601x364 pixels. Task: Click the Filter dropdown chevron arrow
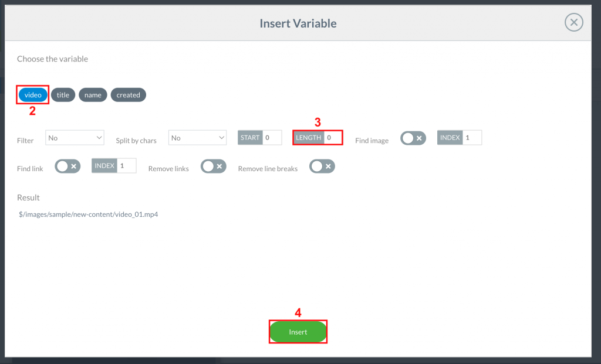pos(99,137)
